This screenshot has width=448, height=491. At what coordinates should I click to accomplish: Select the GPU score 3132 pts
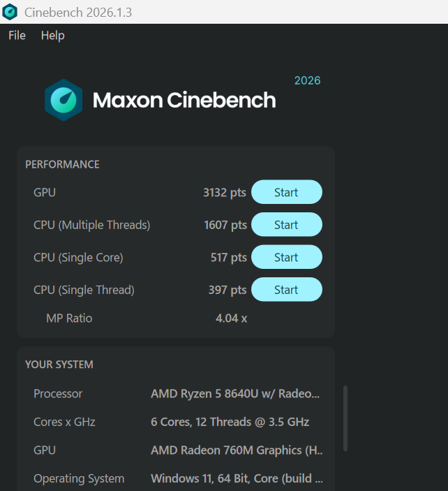224,192
